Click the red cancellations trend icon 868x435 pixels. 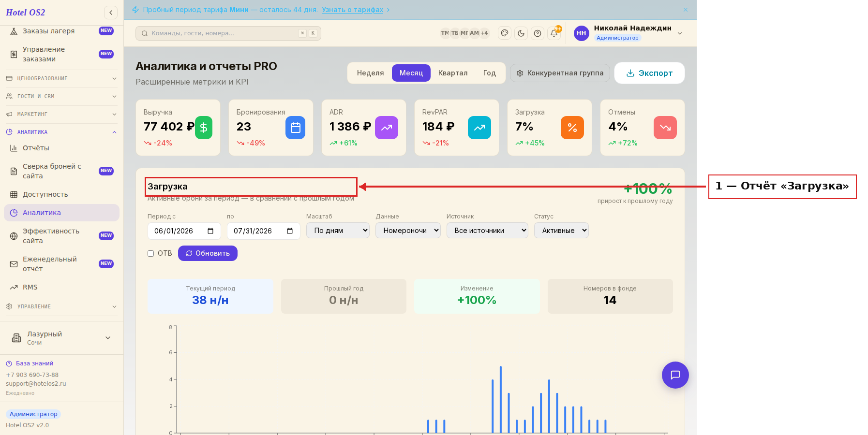tap(665, 128)
